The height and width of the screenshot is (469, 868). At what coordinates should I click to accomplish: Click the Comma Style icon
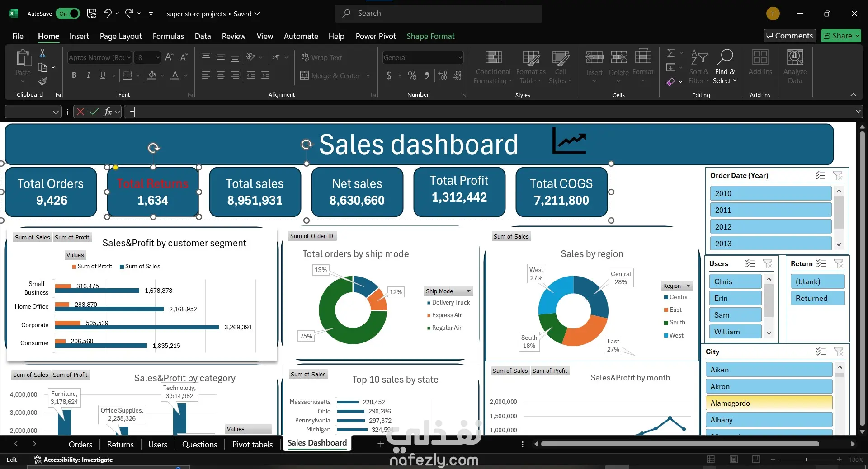tap(427, 75)
